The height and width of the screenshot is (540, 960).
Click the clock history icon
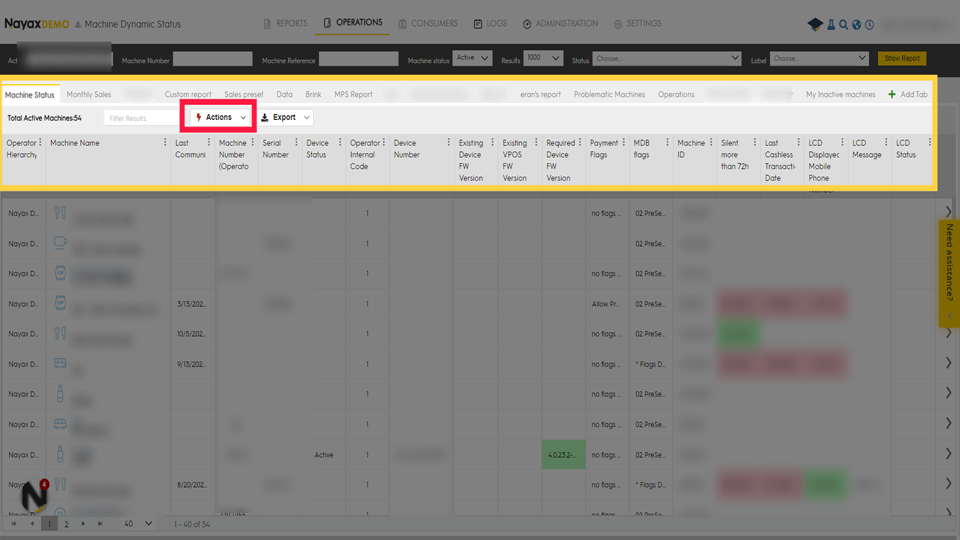pyautogui.click(x=869, y=24)
